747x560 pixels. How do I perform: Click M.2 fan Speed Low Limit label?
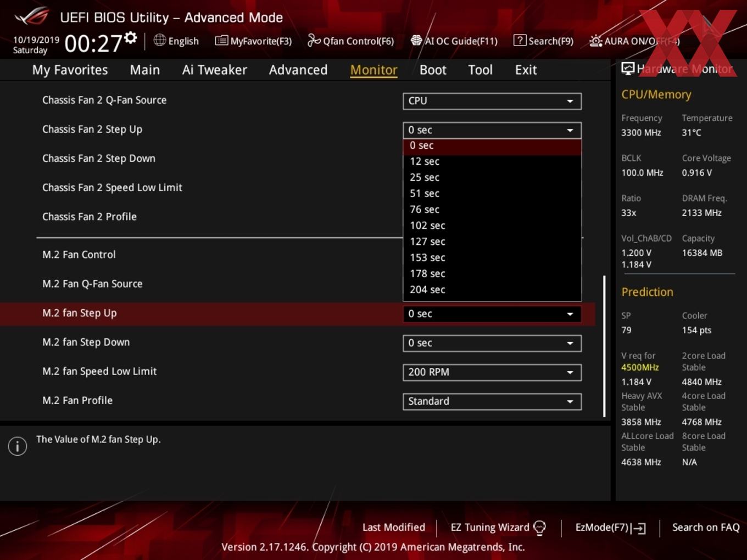point(99,372)
